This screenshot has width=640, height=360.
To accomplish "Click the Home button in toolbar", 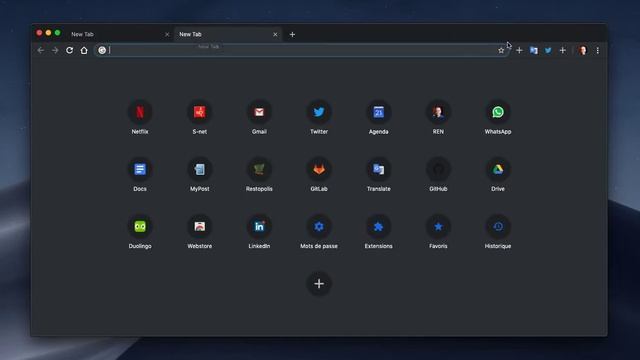I will (x=84, y=50).
